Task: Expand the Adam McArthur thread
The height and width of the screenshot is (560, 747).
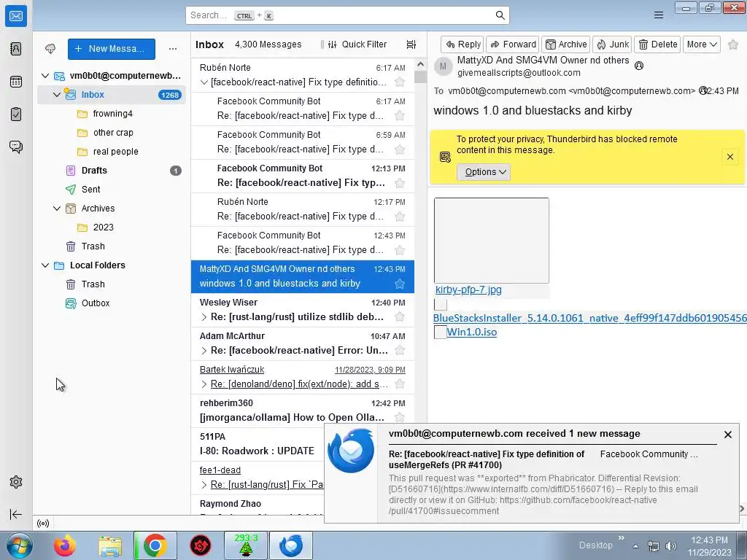Action: coord(204,351)
